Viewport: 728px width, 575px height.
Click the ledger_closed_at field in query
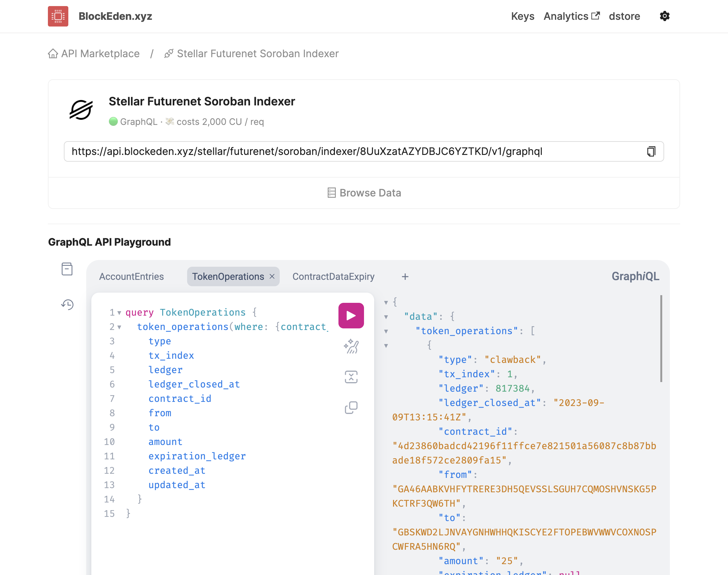194,384
